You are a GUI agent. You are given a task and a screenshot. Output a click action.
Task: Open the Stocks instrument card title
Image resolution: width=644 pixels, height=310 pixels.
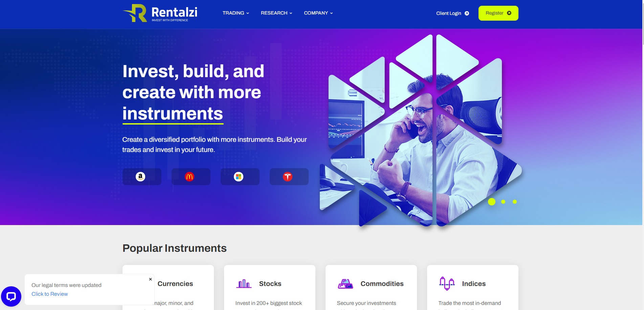point(270,284)
